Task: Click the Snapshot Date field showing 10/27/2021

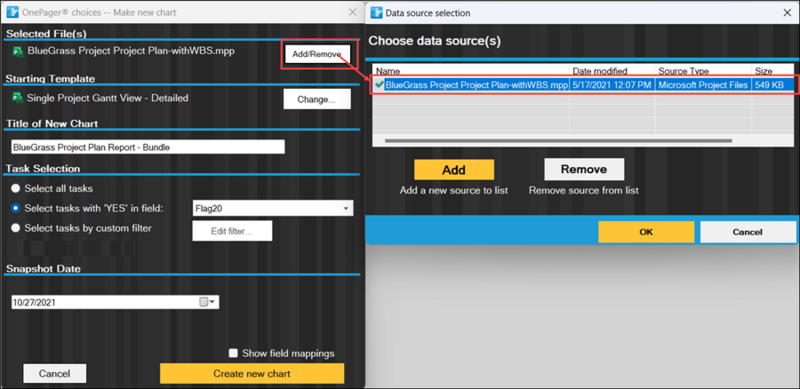Action: click(x=115, y=302)
